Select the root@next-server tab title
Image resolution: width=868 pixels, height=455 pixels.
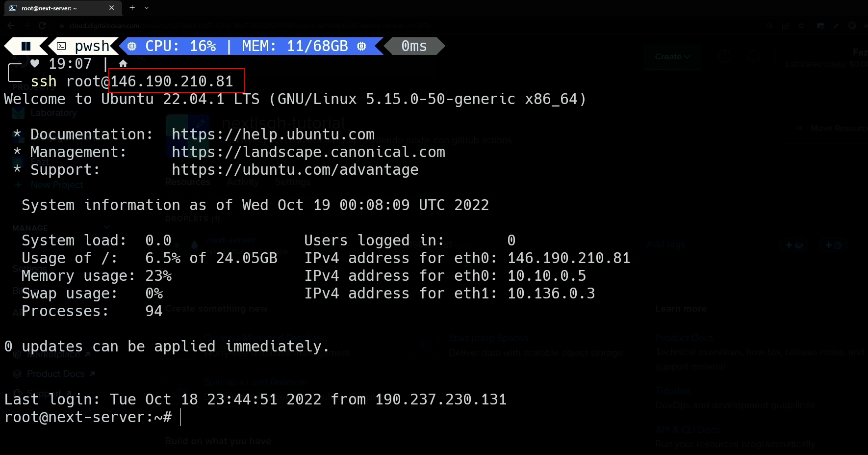[49, 8]
